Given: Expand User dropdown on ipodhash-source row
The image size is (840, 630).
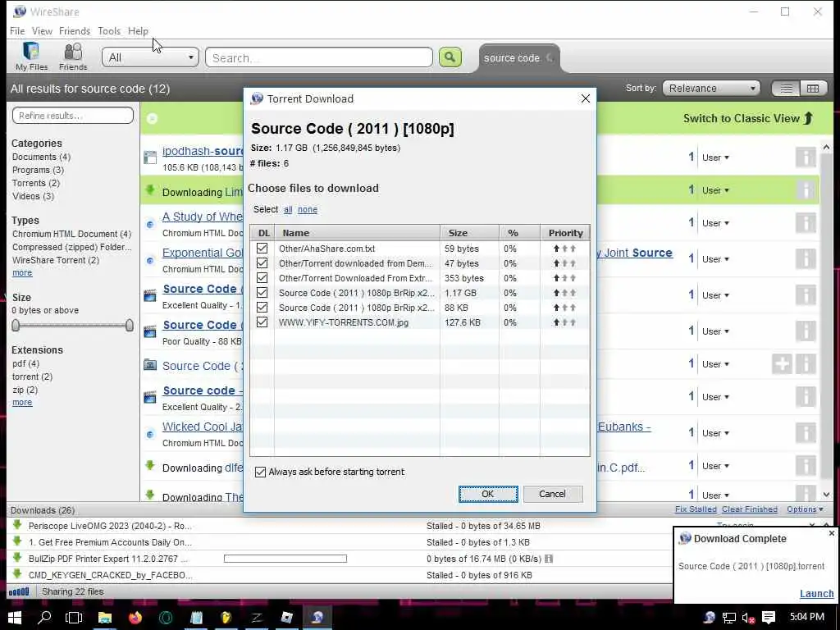Looking at the screenshot, I should [715, 157].
